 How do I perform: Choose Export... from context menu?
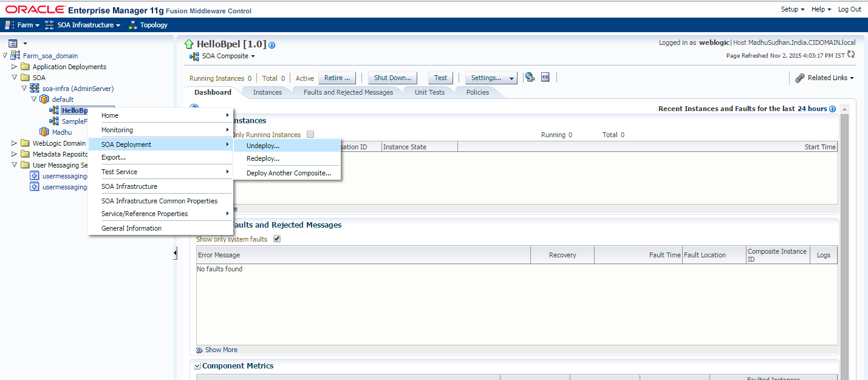click(160, 157)
